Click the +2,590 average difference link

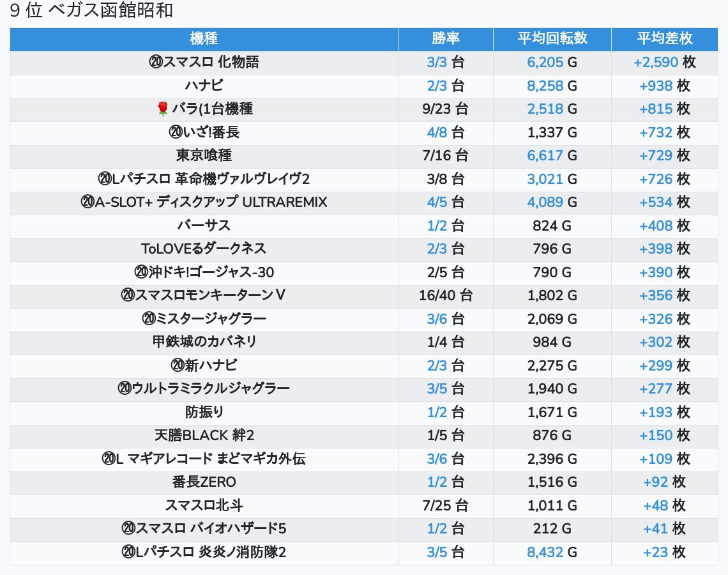pyautogui.click(x=655, y=63)
